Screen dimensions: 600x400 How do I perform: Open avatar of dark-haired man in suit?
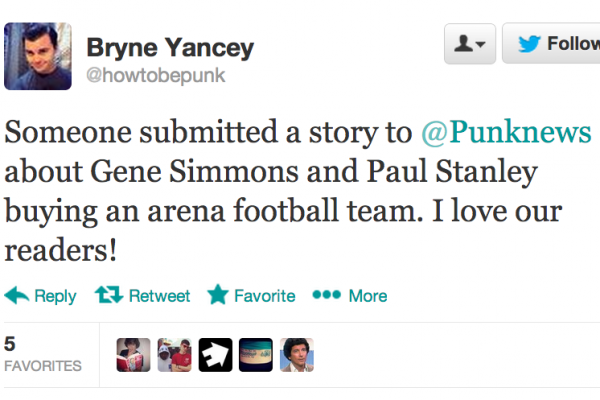click(x=297, y=355)
